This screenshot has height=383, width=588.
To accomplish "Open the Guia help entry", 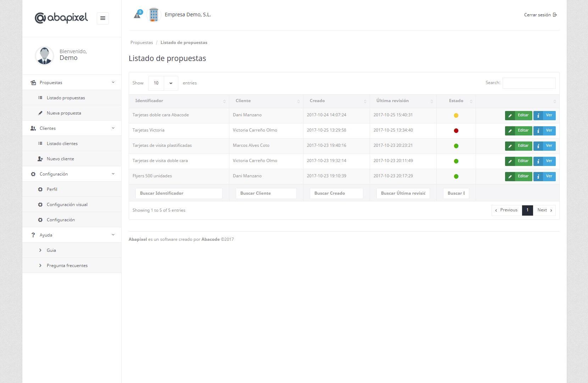I will tap(72, 250).
